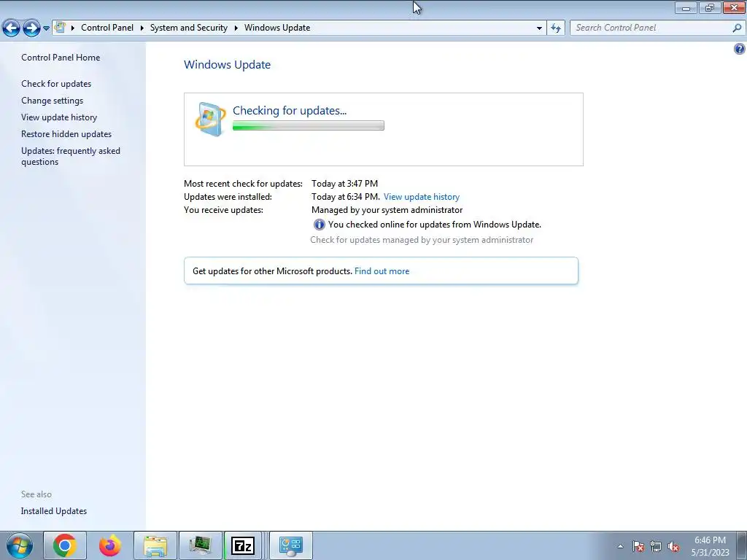Open View update history in sidebar
Image resolution: width=747 pixels, height=560 pixels.
tap(59, 117)
